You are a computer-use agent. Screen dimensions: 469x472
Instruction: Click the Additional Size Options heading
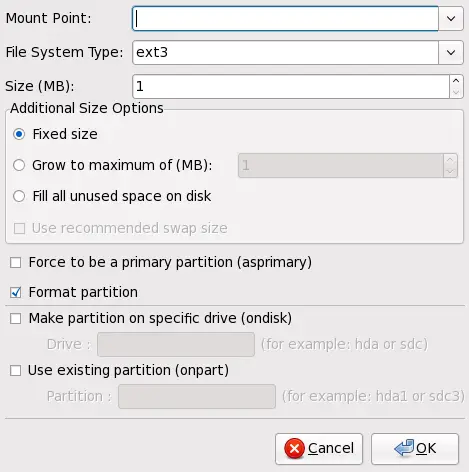point(87,108)
